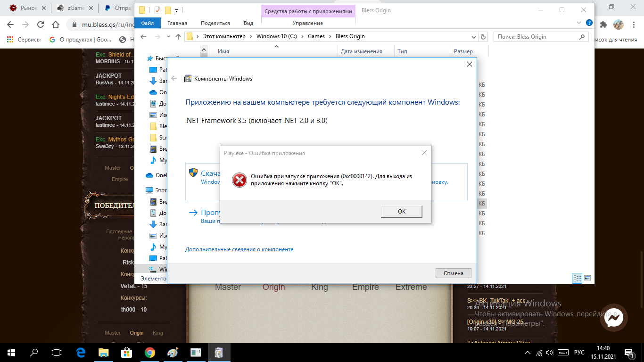Viewport: 644px width, 362px height.
Task: Click Chrome back button
Action: click(x=10, y=25)
